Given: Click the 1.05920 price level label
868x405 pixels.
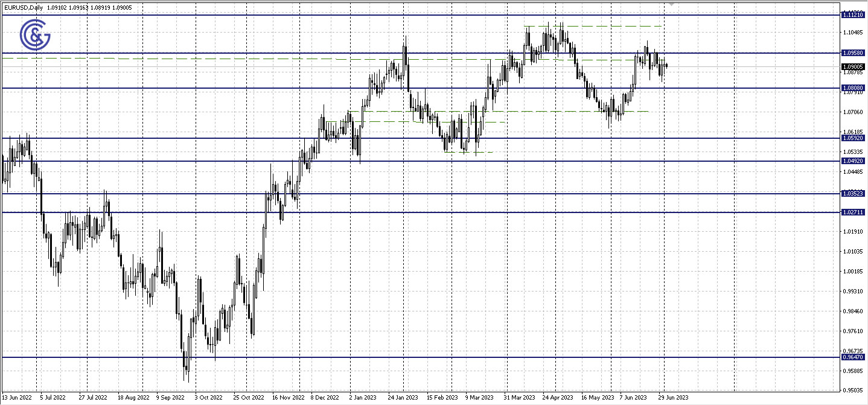Looking at the screenshot, I should click(854, 138).
